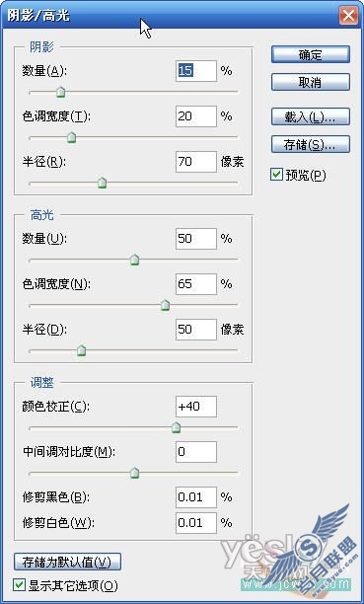Click the 修剪白色(W) input field
364x604 pixels.
196,523
